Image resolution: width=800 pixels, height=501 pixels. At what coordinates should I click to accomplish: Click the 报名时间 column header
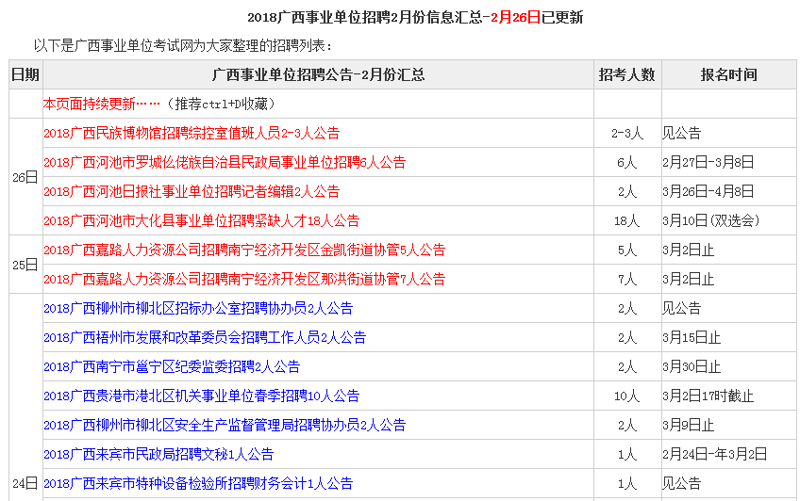click(x=729, y=75)
